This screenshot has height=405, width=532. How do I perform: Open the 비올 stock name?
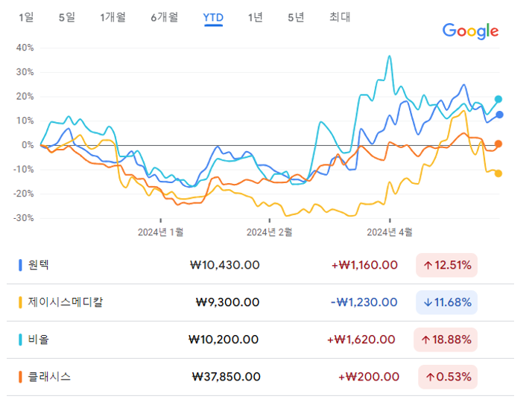pyautogui.click(x=38, y=339)
